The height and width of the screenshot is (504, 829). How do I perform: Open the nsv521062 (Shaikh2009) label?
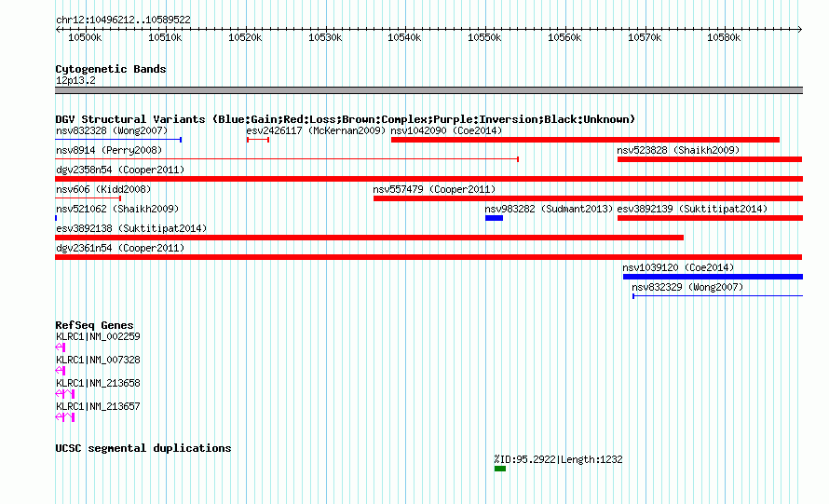click(117, 209)
